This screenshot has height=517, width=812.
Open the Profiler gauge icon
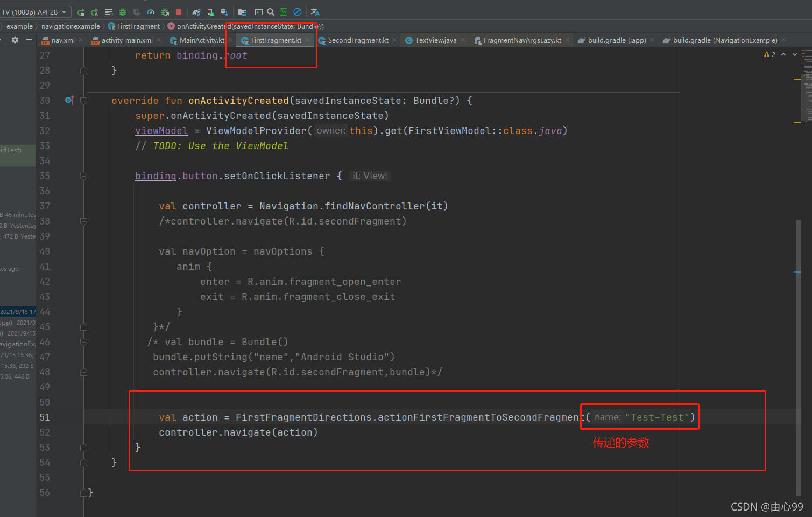[x=150, y=11]
